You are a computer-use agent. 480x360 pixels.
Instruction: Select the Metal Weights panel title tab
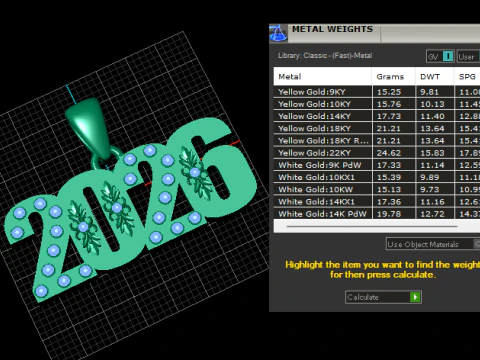pos(333,29)
